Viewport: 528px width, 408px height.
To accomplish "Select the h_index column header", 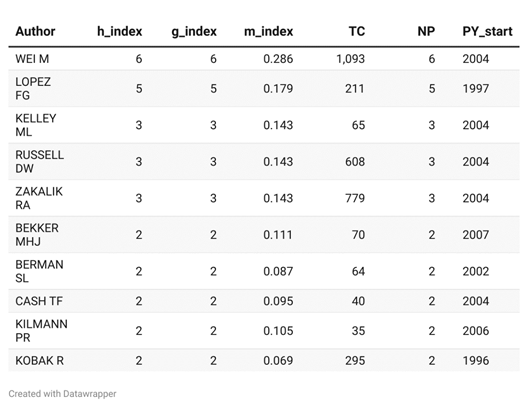I will [120, 31].
